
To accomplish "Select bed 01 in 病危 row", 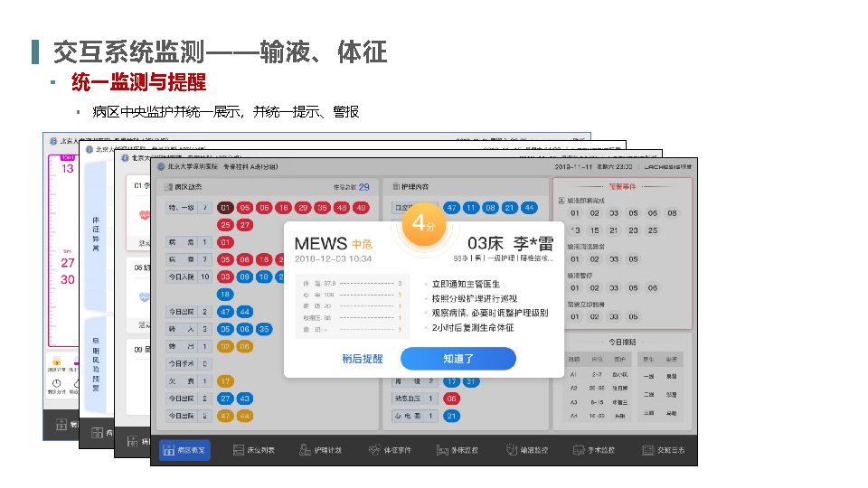I will click(225, 242).
